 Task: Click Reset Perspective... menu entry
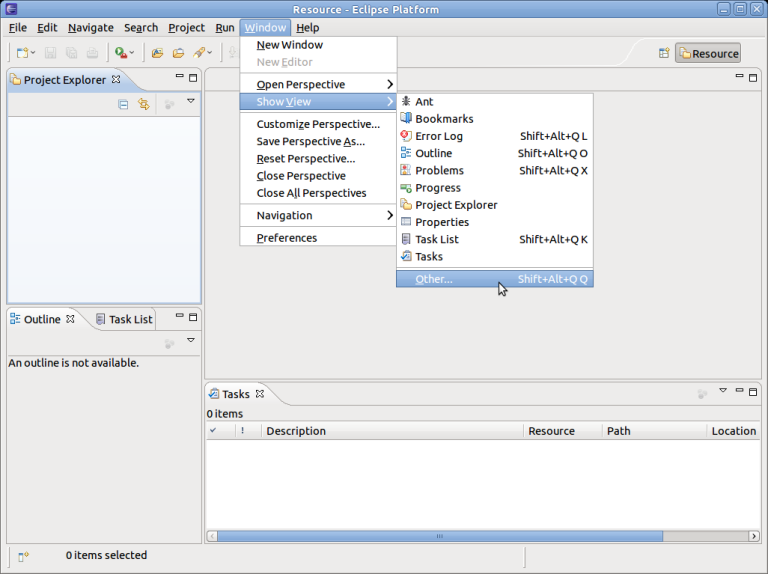click(x=305, y=159)
